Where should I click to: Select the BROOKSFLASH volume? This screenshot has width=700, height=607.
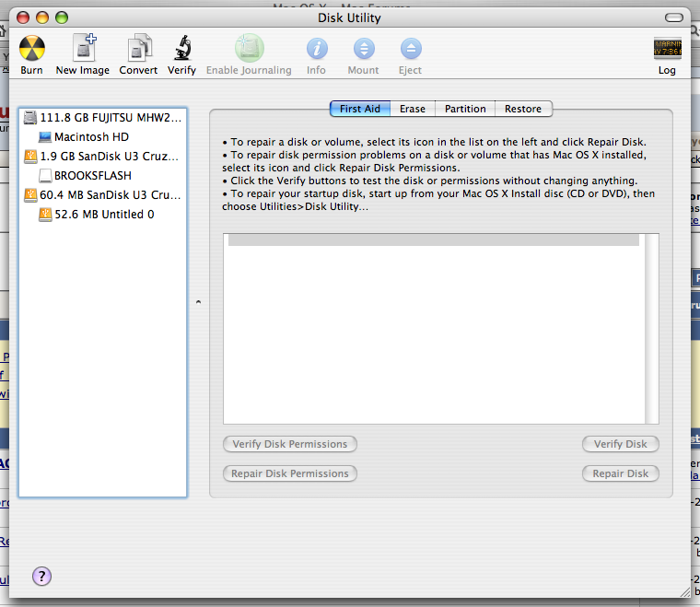(102, 175)
